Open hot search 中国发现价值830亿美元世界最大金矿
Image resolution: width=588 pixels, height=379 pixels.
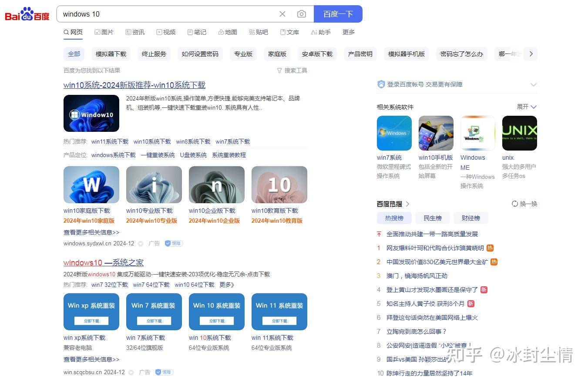point(437,262)
